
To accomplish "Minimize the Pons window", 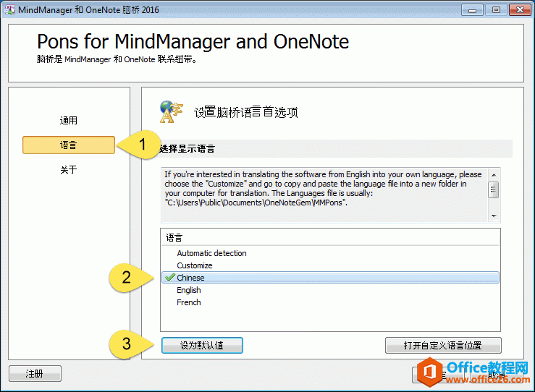I will click(472, 10).
